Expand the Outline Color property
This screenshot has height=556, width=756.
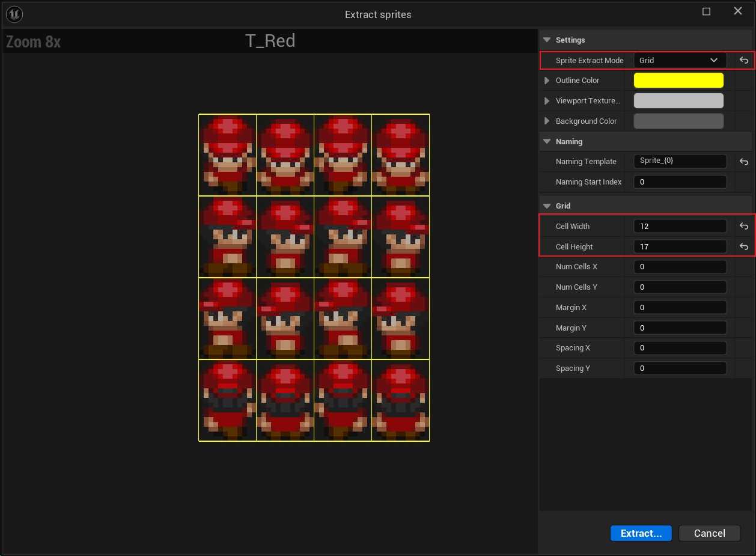click(x=546, y=81)
